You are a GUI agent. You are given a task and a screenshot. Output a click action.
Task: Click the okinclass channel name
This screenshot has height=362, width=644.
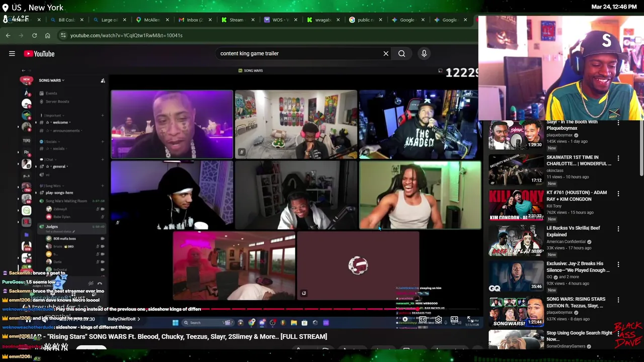555,170
